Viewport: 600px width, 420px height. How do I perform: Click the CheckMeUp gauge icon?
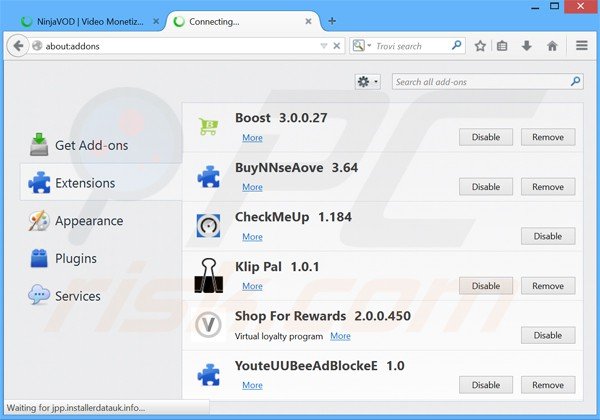pos(209,226)
